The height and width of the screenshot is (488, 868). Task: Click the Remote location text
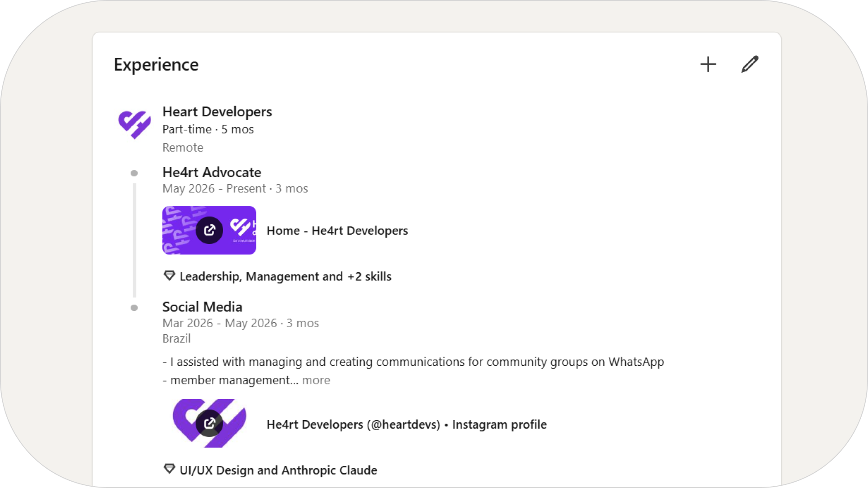pyautogui.click(x=183, y=147)
